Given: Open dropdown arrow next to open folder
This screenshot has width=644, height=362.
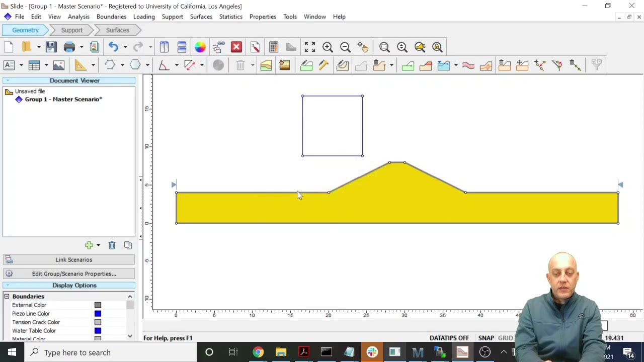Looking at the screenshot, I should [x=38, y=47].
